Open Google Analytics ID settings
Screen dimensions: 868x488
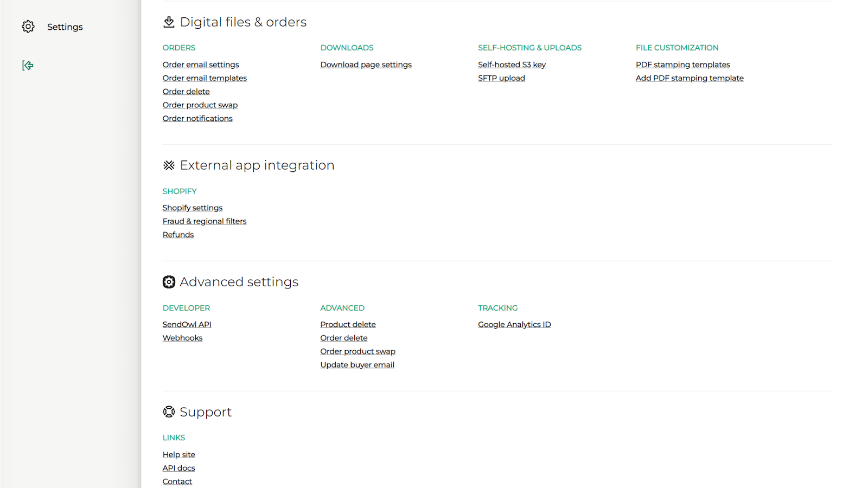click(x=514, y=324)
